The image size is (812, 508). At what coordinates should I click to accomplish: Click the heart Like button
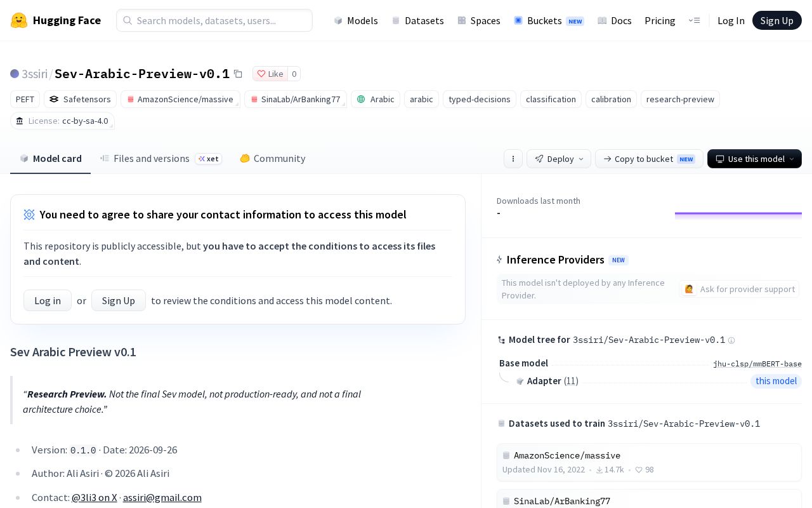[270, 74]
